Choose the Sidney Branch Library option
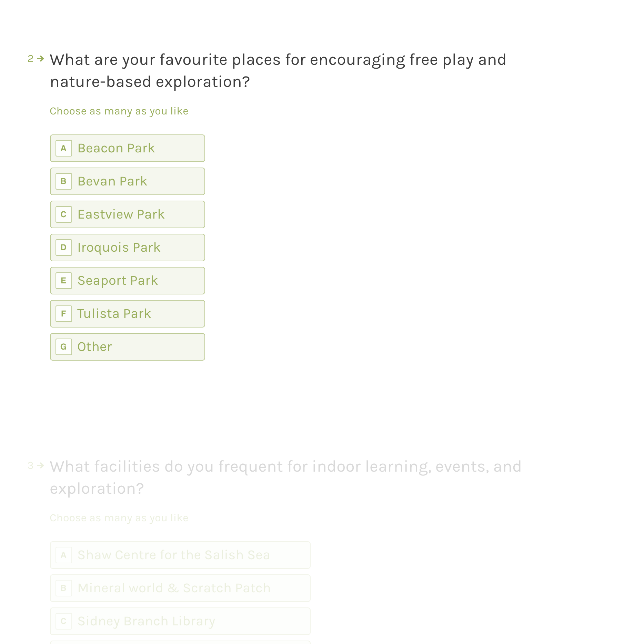This screenshot has width=644, height=644. pyautogui.click(x=180, y=621)
